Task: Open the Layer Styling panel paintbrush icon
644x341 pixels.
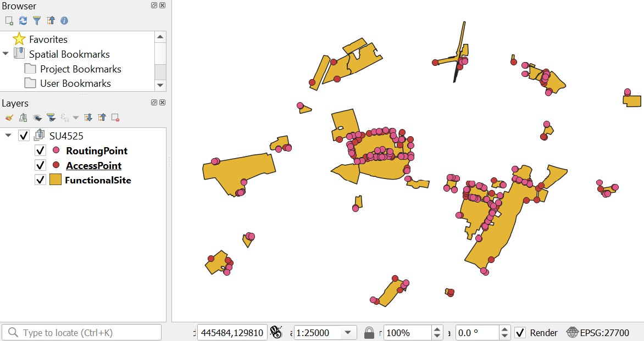Action: (9, 117)
